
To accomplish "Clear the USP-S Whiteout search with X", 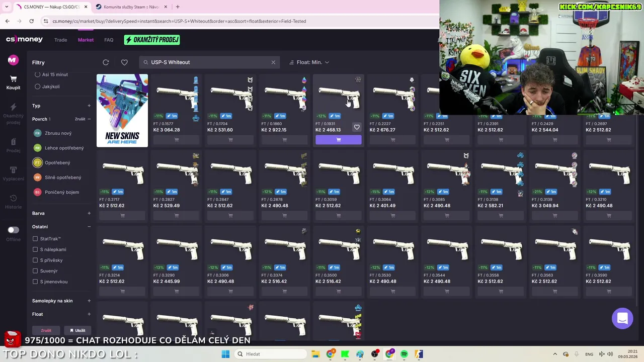I will click(273, 62).
